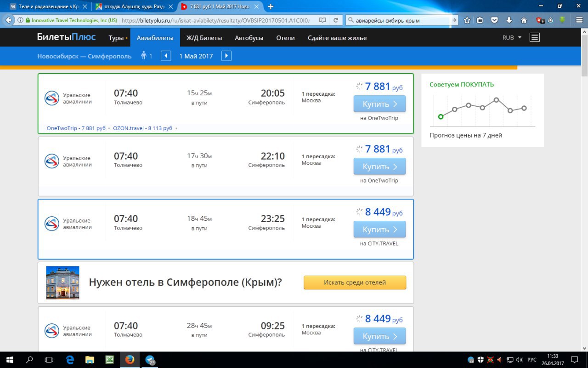
Task: Close the 'Теле и радиовещание' tab
Action: [x=85, y=7]
